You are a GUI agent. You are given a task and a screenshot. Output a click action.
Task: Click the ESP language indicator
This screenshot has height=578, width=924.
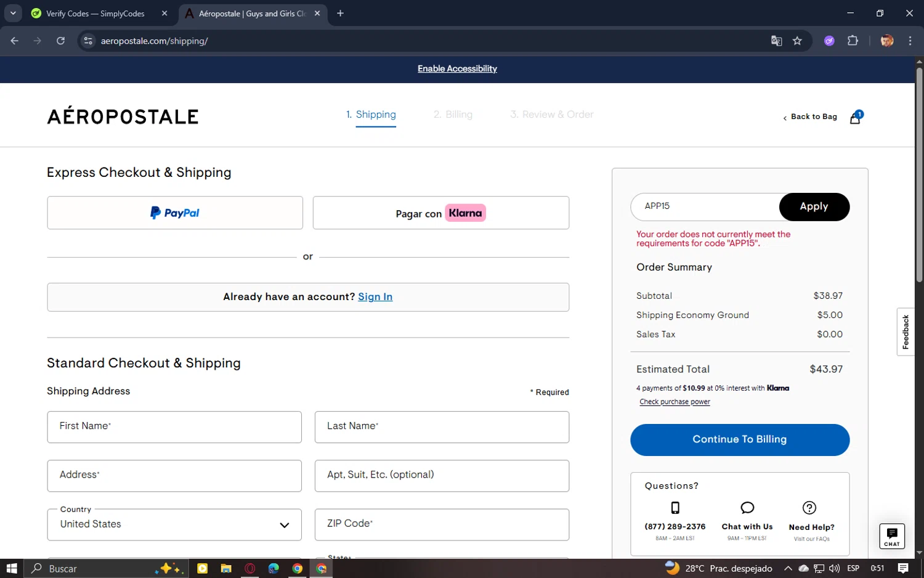point(853,568)
